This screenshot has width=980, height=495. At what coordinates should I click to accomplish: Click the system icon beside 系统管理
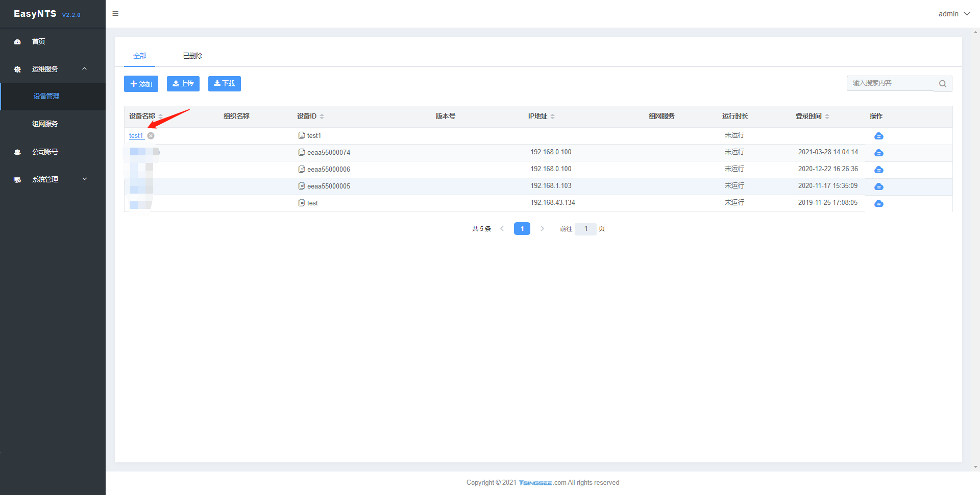click(x=17, y=180)
